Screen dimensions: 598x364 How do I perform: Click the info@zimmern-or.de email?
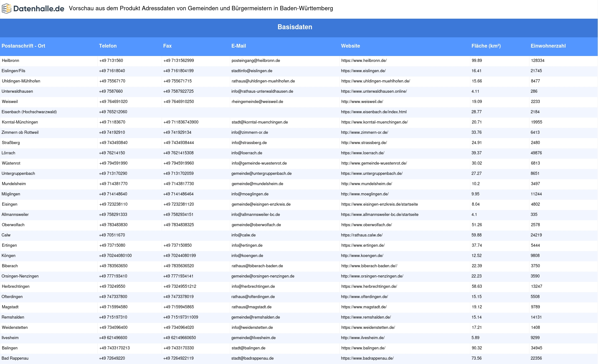[x=250, y=133]
